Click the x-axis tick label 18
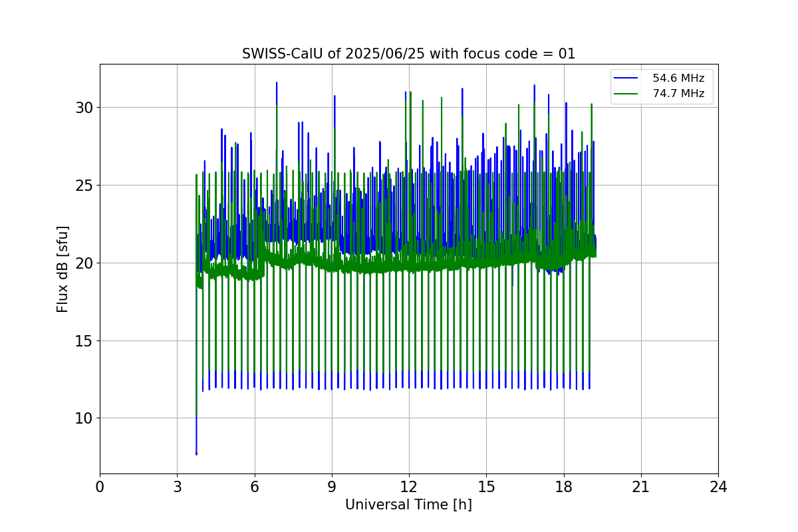The height and width of the screenshot is (532, 798). pyautogui.click(x=564, y=487)
